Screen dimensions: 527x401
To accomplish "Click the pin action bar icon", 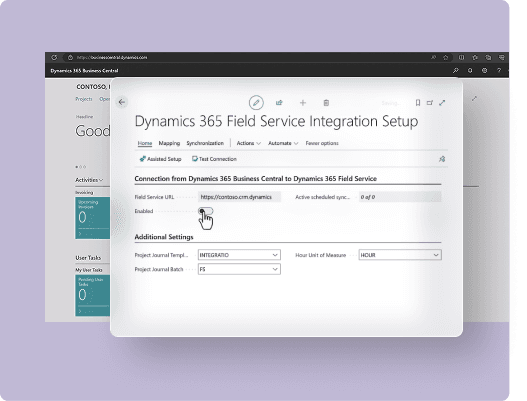I will pos(442,159).
